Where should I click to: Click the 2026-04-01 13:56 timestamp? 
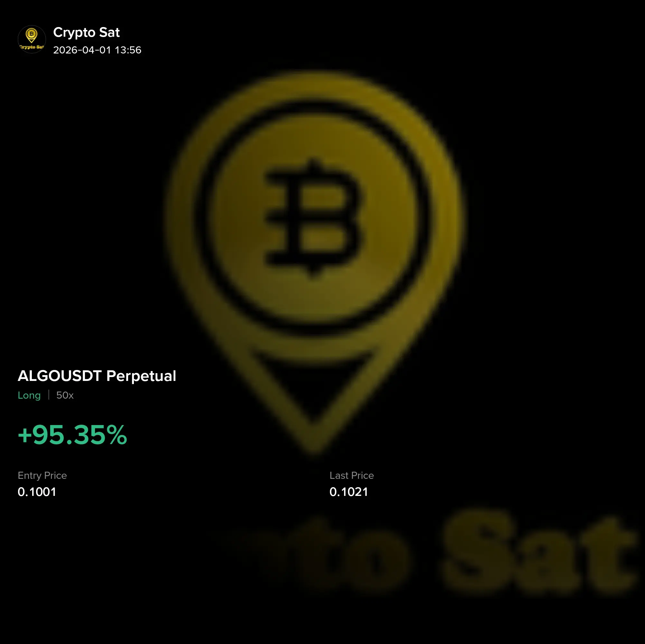[x=97, y=50]
